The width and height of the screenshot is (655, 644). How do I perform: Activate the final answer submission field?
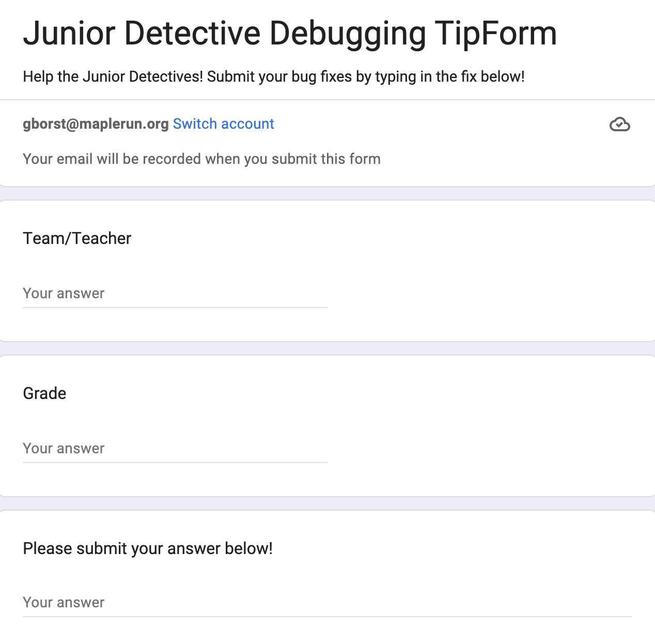327,603
